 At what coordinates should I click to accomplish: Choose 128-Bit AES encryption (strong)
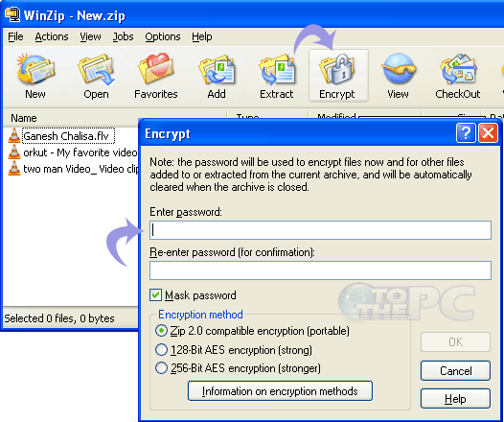tap(161, 350)
